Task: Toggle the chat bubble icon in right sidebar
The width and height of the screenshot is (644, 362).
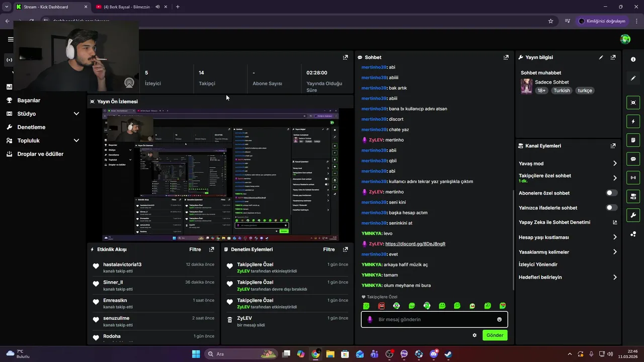Action: (x=633, y=159)
